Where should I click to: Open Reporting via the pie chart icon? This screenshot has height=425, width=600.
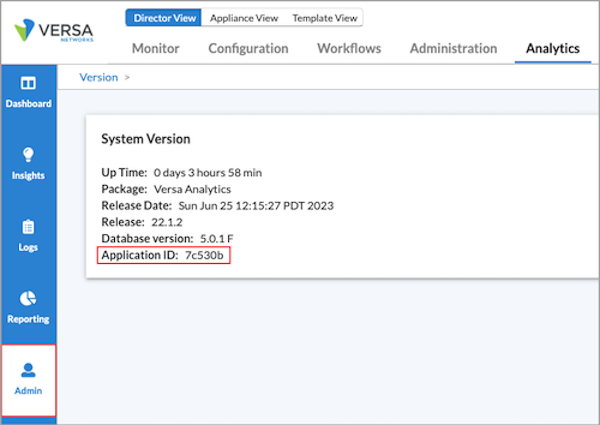click(x=28, y=299)
